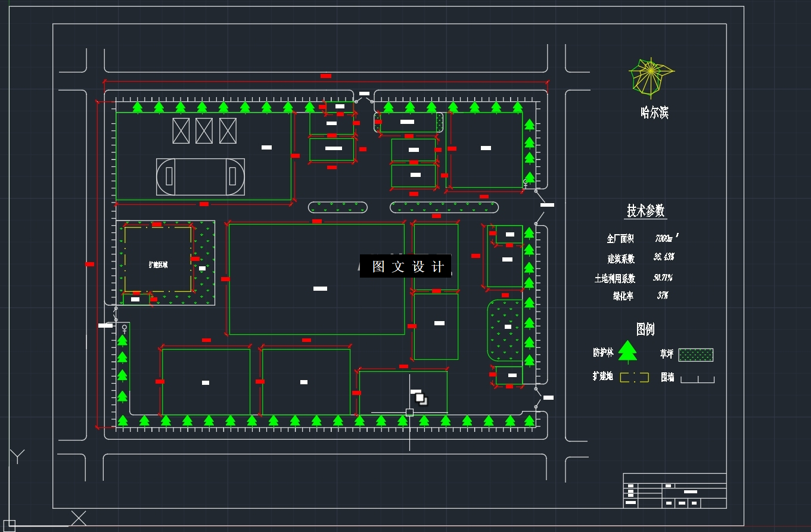Click the UCS Y-axis marker

point(17,456)
